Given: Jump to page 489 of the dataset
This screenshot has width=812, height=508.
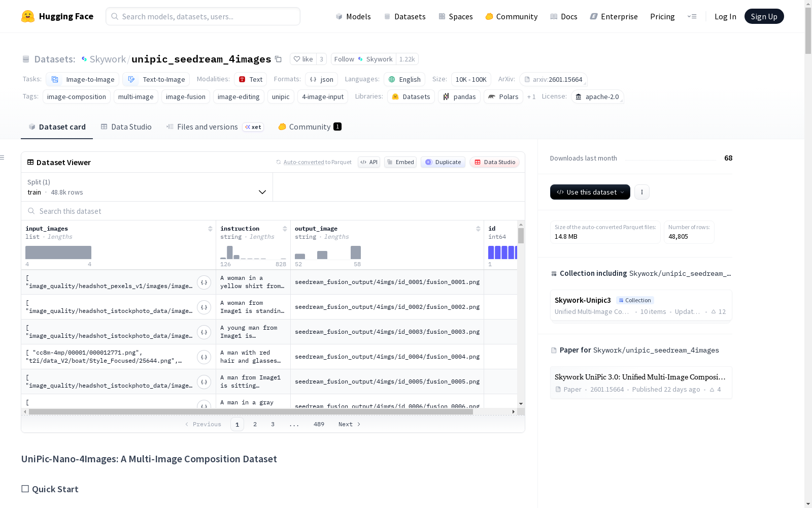Looking at the screenshot, I should (x=319, y=424).
